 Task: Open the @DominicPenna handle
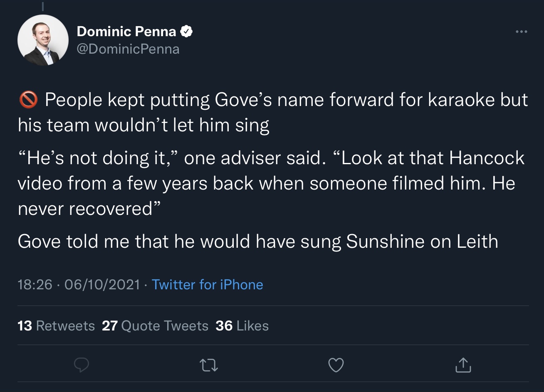128,49
